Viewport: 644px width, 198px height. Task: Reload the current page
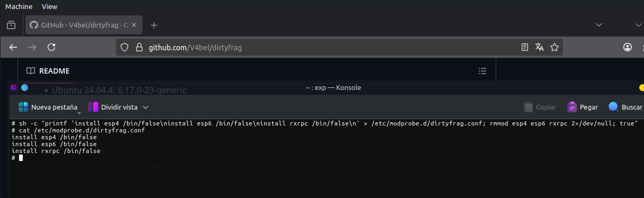(x=51, y=47)
